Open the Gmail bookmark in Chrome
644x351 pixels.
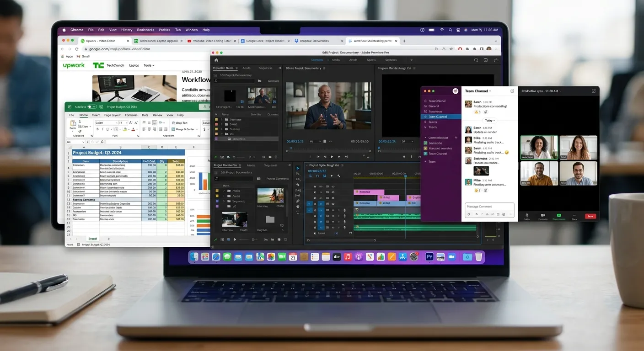point(83,57)
